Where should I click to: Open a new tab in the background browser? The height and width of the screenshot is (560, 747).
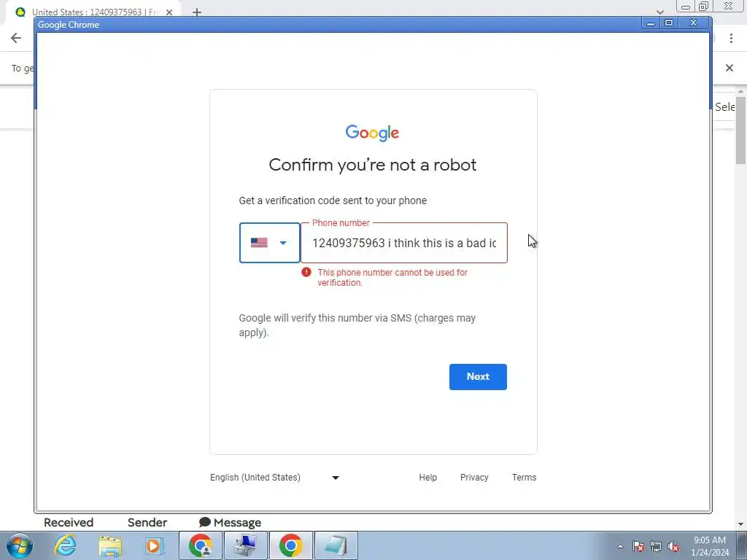coord(197,12)
